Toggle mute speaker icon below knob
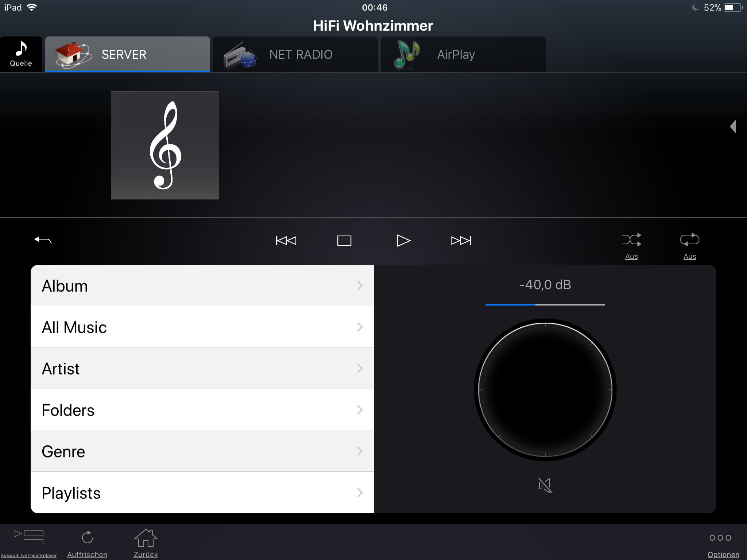Viewport: 747px width, 560px height. (x=545, y=485)
